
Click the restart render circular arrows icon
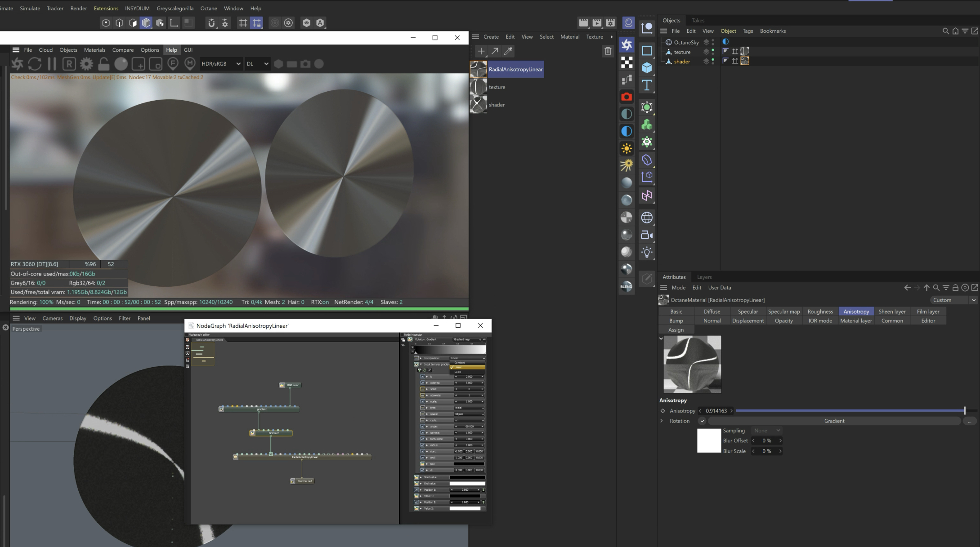(35, 64)
